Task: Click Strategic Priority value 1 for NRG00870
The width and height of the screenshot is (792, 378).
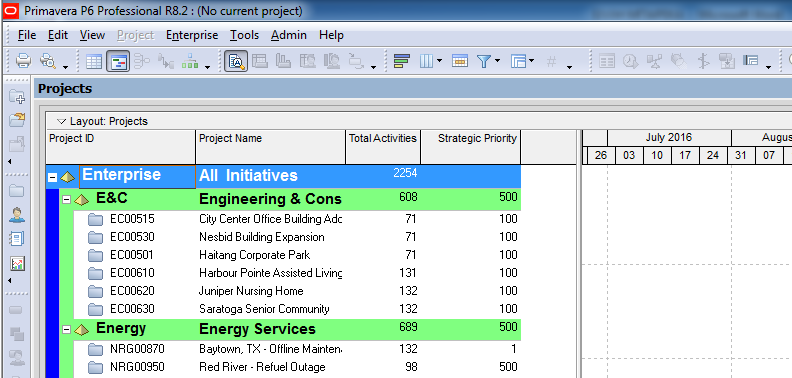Action: tap(514, 349)
